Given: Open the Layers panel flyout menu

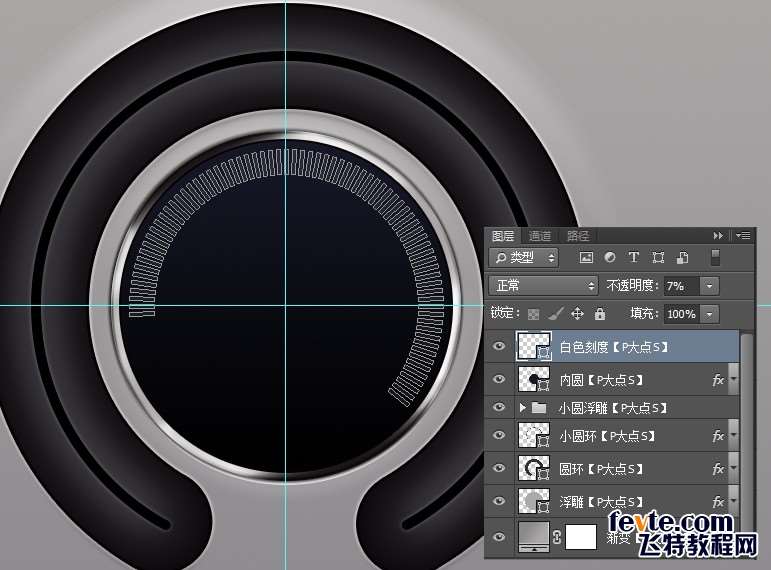Looking at the screenshot, I should click(x=742, y=236).
